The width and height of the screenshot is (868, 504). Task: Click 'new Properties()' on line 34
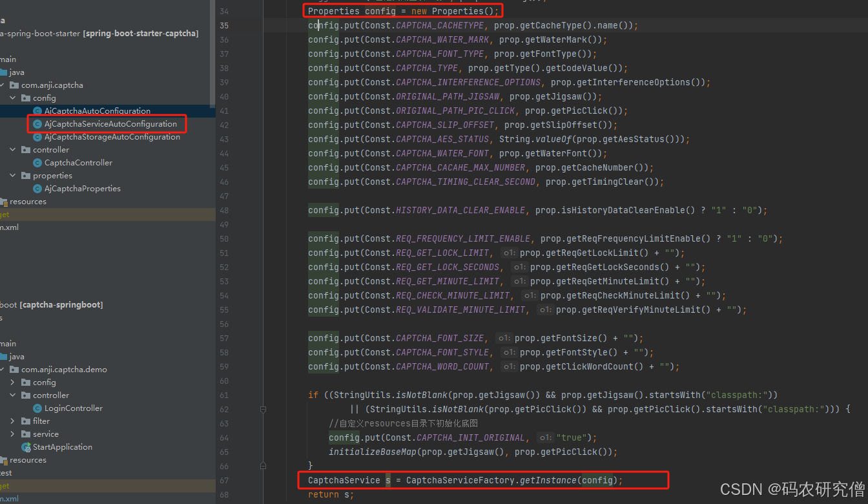(x=453, y=12)
